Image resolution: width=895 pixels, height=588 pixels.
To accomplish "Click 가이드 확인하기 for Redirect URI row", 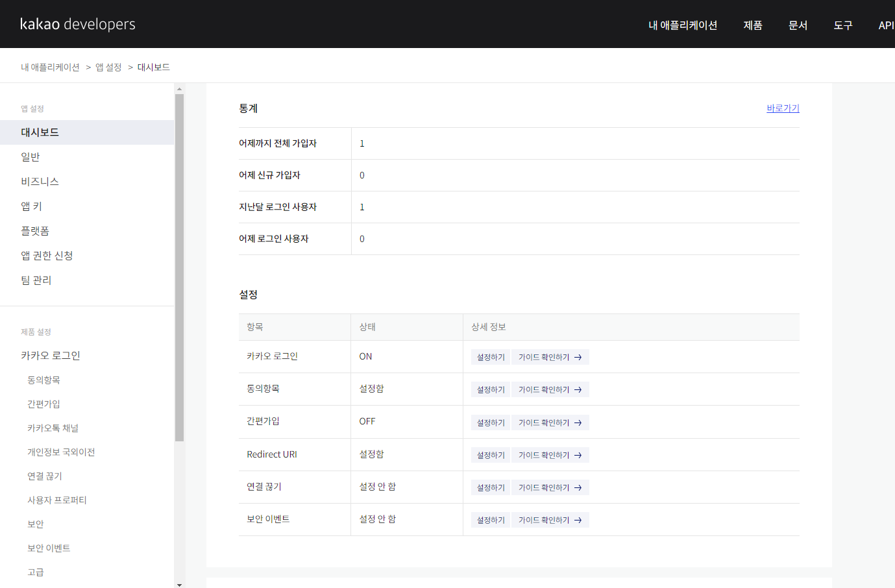I will point(550,455).
